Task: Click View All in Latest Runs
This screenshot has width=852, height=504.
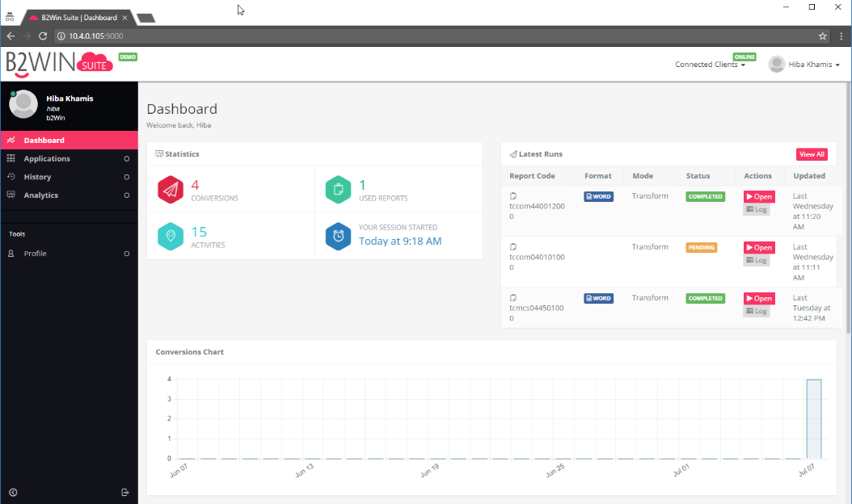Action: (x=812, y=154)
